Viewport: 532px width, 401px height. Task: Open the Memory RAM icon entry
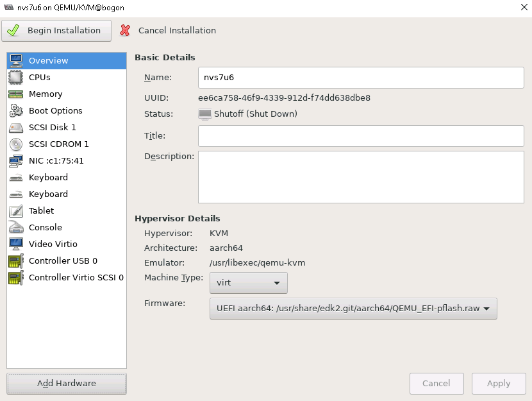pos(15,94)
